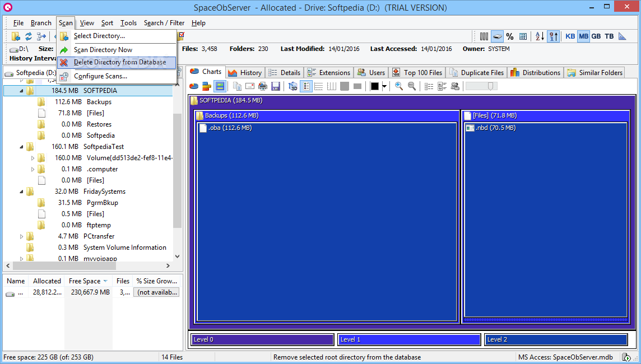The image size is (641, 364).
Task: Collapse the SoftpediaTest tree node
Action: point(21,147)
